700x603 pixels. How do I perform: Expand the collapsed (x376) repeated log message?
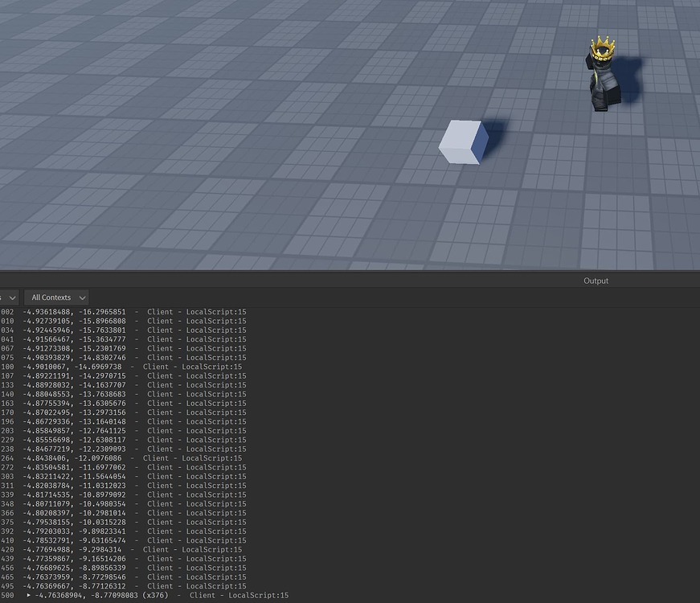[27, 595]
